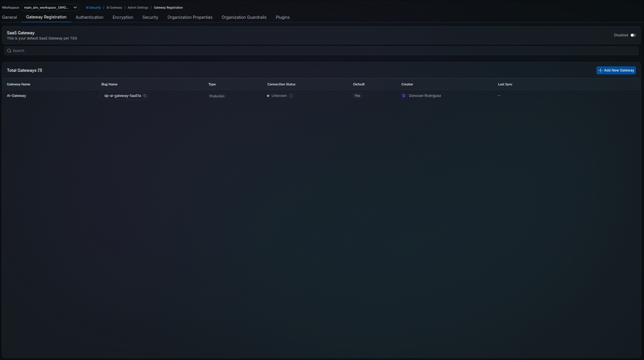The height and width of the screenshot is (360, 644).
Task: Open the Workspace selector dropdown
Action: tap(50, 7)
